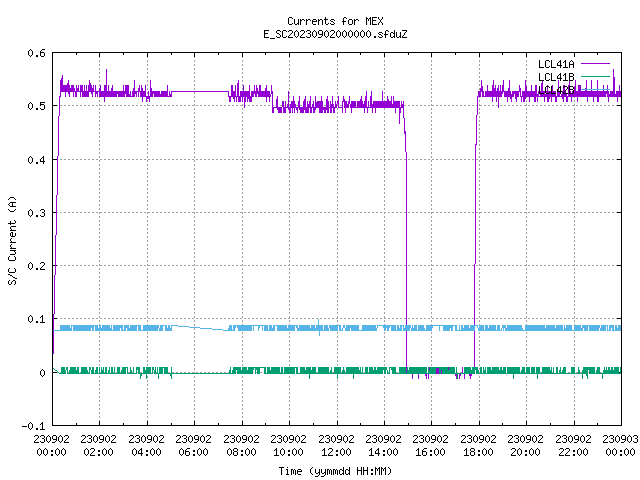The height and width of the screenshot is (480, 640).
Task: Click the chart title 'Currents for MEX'
Action: pos(335,21)
